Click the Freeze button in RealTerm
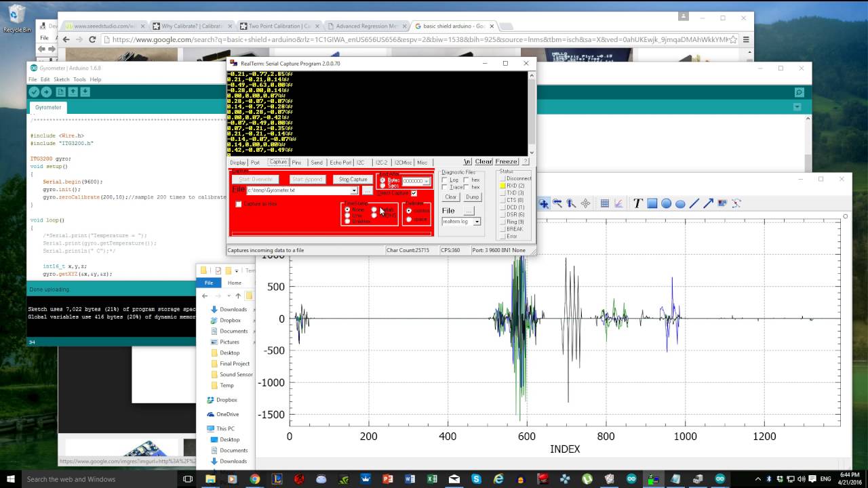Screen dimensions: 868x488 click(506, 162)
